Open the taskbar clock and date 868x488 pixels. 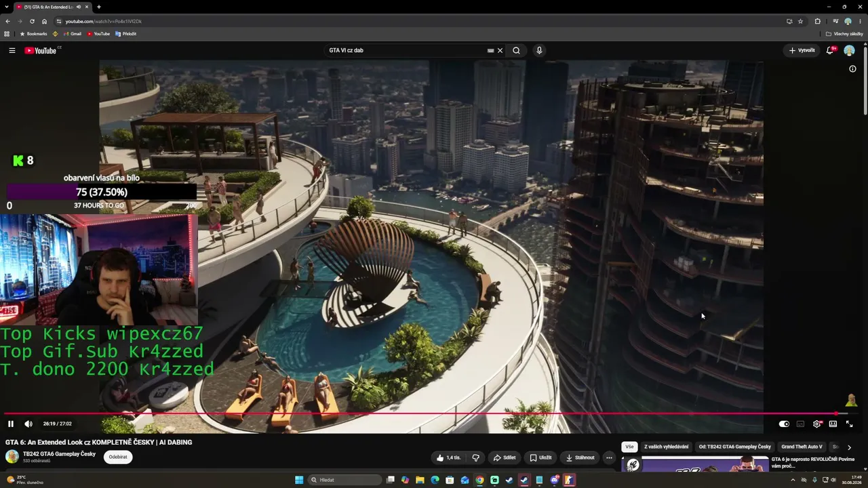click(852, 480)
